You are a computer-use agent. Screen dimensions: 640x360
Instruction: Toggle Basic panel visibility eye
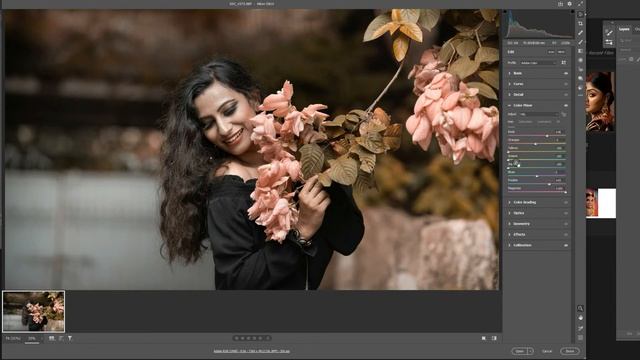coord(566,73)
